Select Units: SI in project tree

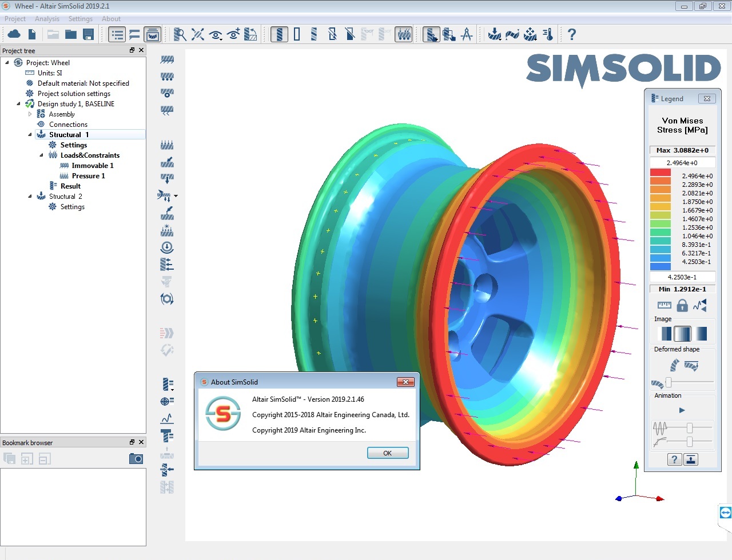pyautogui.click(x=50, y=73)
